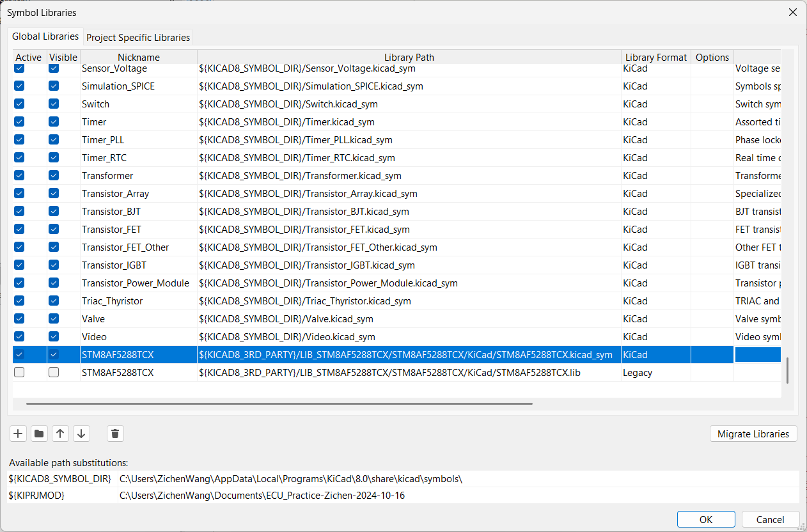Click the vertical scrollbar thumb
This screenshot has height=532, width=807.
pos(787,370)
